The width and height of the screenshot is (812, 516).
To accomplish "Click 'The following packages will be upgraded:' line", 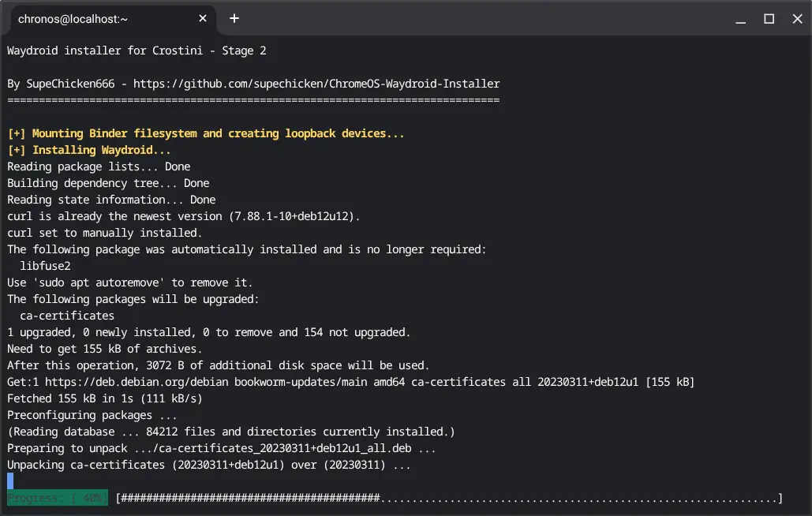I will [133, 299].
